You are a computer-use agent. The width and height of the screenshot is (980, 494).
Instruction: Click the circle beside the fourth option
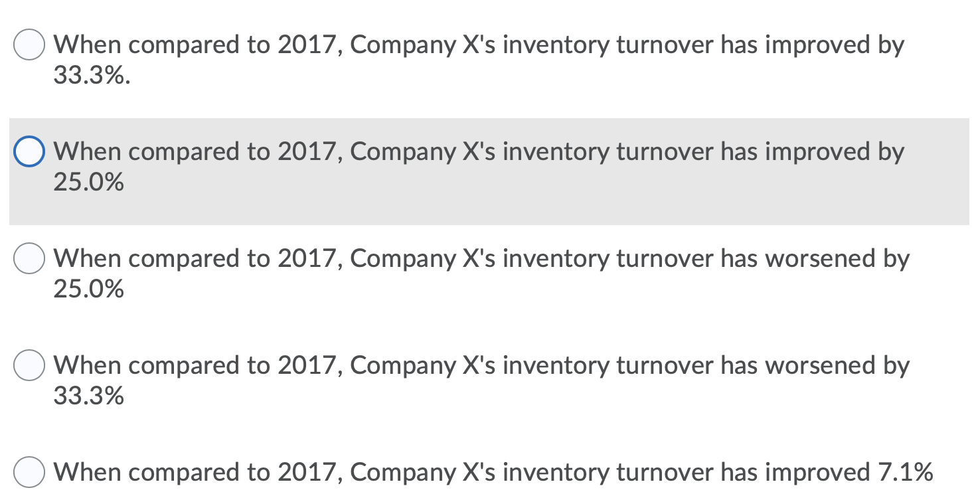[29, 365]
